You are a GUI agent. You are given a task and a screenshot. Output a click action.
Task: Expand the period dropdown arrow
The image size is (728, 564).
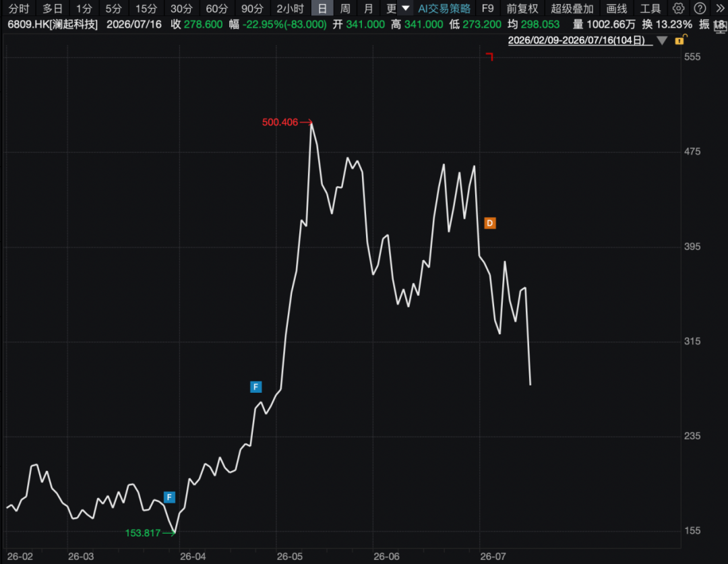tap(405, 8)
